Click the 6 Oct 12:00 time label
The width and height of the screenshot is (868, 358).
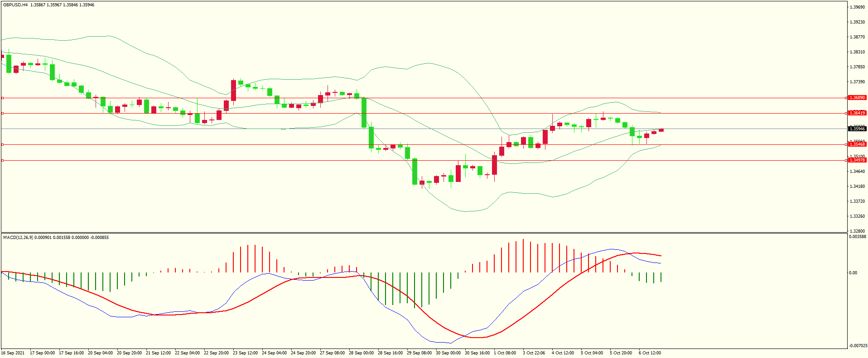(x=650, y=353)
